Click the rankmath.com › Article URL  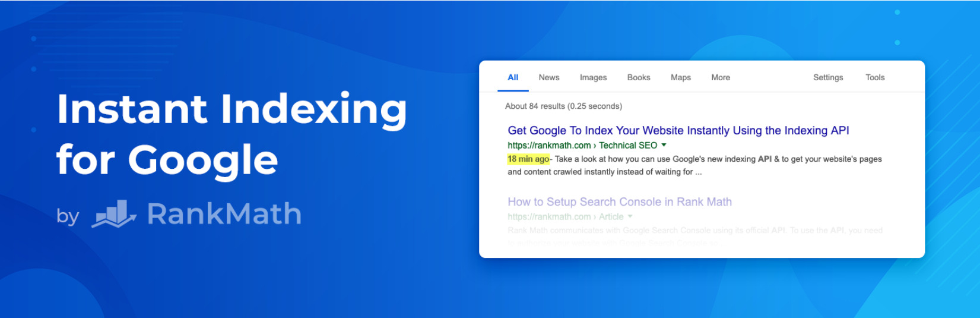566,216
